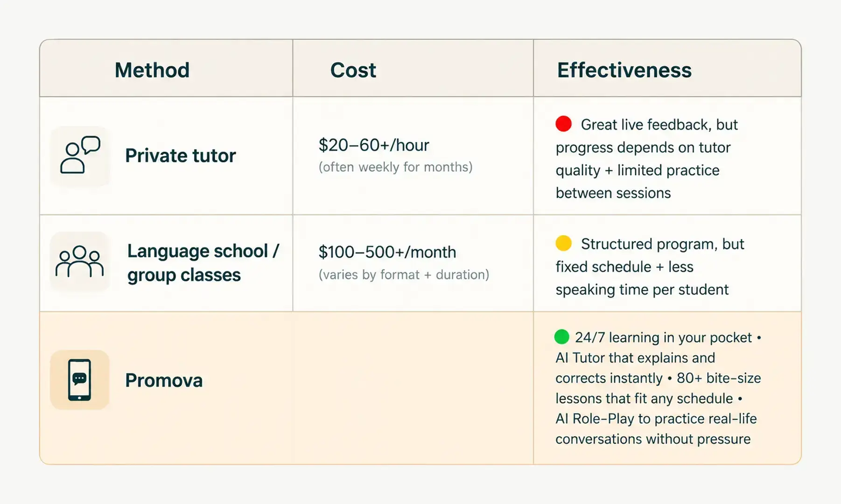Image resolution: width=841 pixels, height=504 pixels.
Task: Click the $20–60+/hour price text
Action: pyautogui.click(x=374, y=145)
